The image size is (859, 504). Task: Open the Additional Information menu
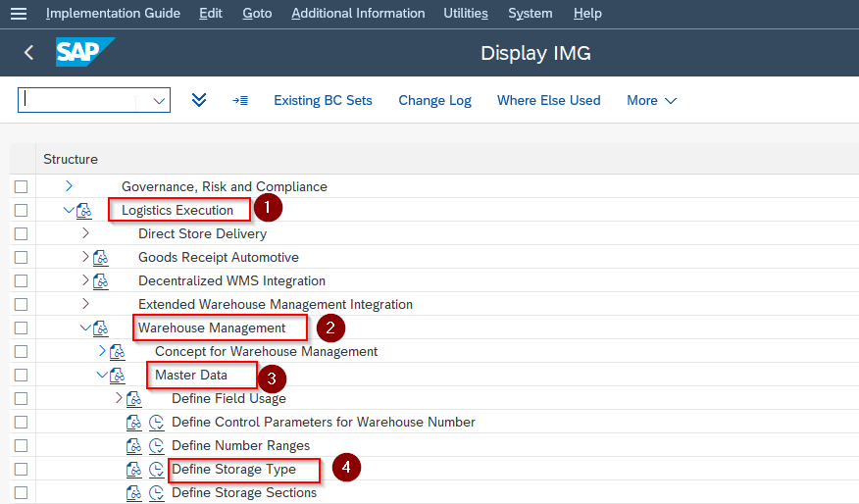click(358, 13)
